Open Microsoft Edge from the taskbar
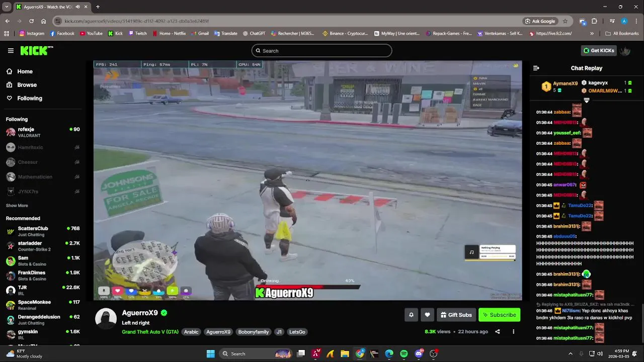 389,353
